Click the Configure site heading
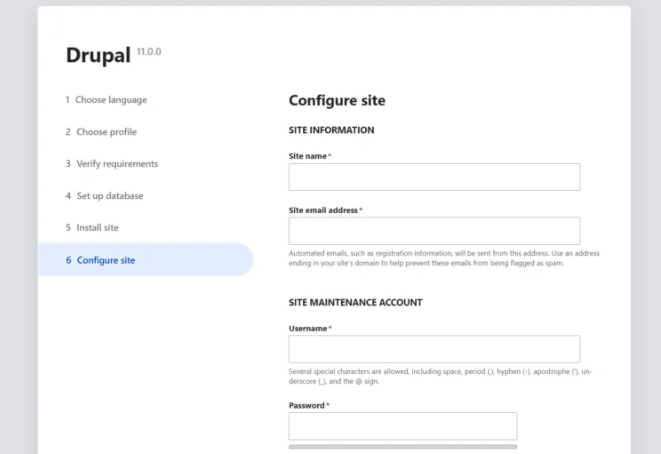The height and width of the screenshot is (454, 661). tap(337, 100)
